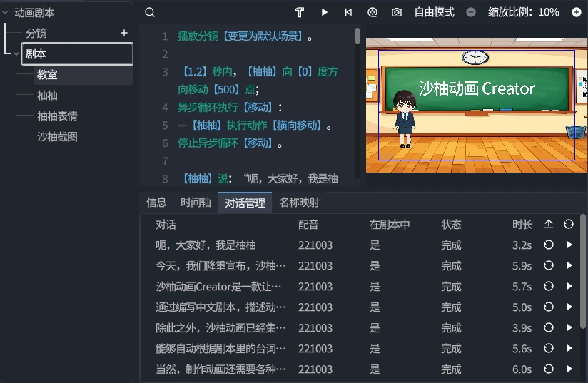Click the upload icon in dialogue header

tap(549, 224)
